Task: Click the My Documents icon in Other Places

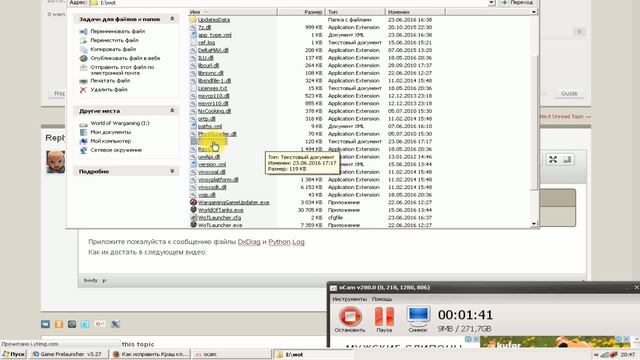Action: tap(83, 132)
